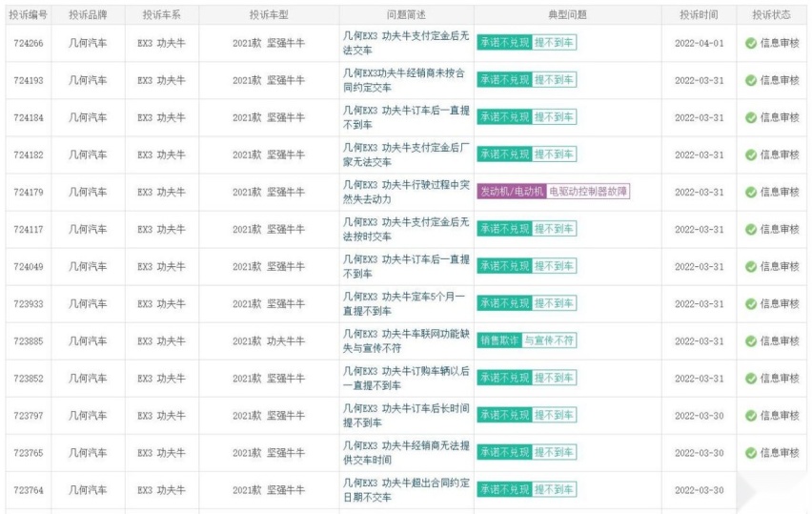Open complaint 723765 about 经销商无法提供交车时间

click(406, 453)
